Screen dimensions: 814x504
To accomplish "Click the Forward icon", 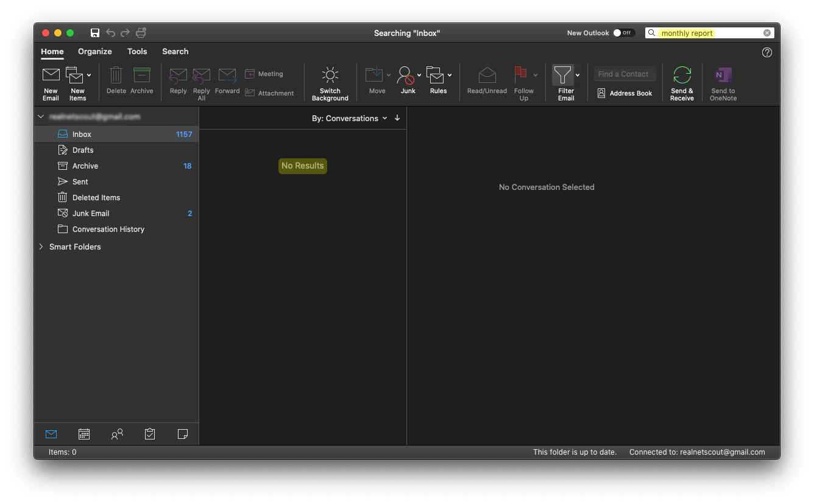I will click(x=227, y=75).
